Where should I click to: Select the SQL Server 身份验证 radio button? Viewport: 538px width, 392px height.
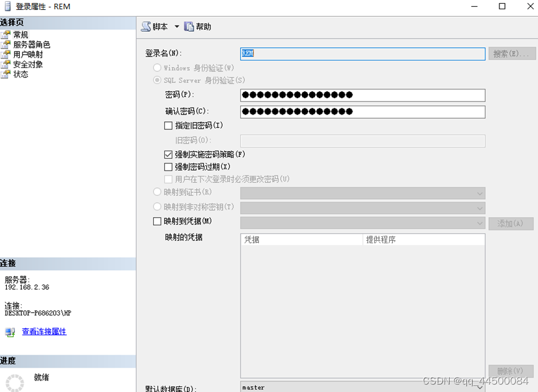click(158, 80)
